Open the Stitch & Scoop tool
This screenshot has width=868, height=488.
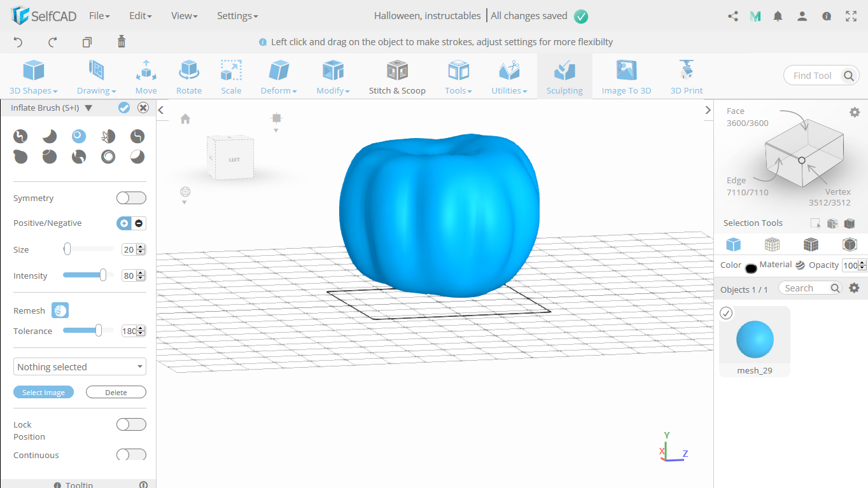pos(397,77)
